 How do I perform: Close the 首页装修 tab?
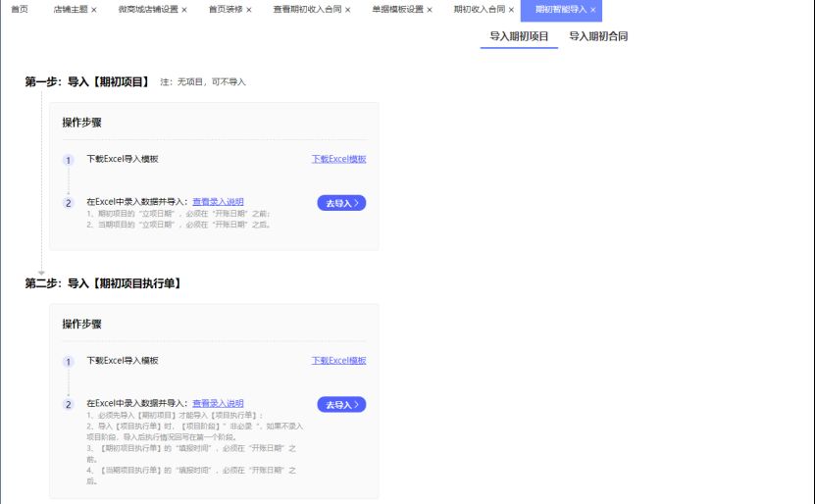(x=249, y=10)
